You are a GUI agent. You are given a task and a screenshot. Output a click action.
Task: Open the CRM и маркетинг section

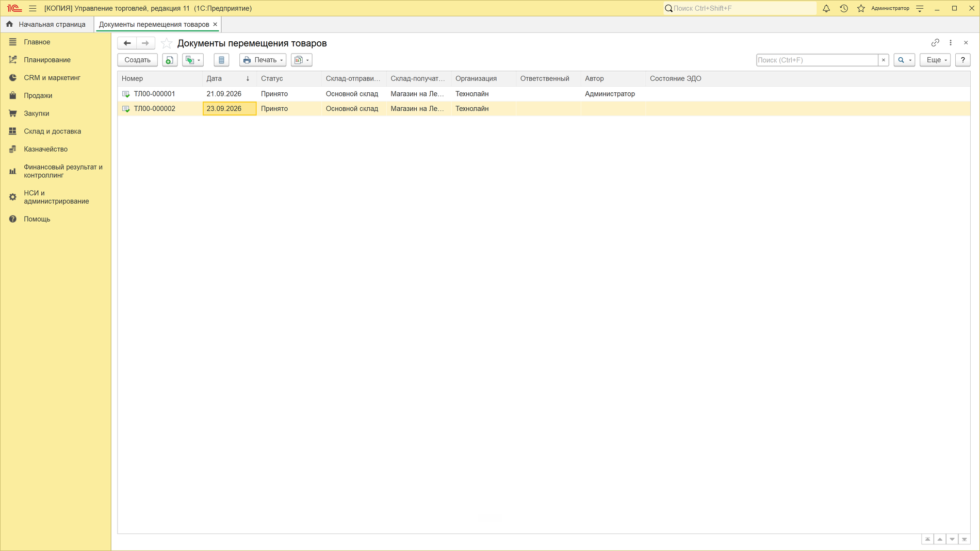pyautogui.click(x=52, y=78)
